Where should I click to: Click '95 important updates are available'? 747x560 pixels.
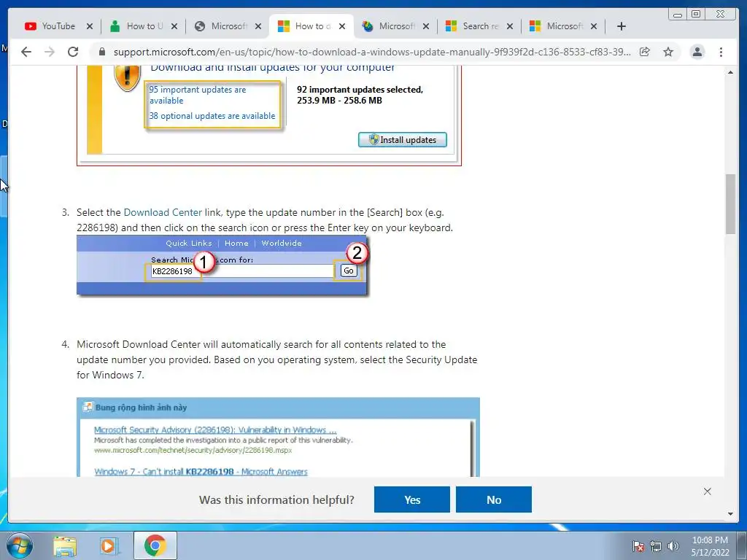pos(198,95)
